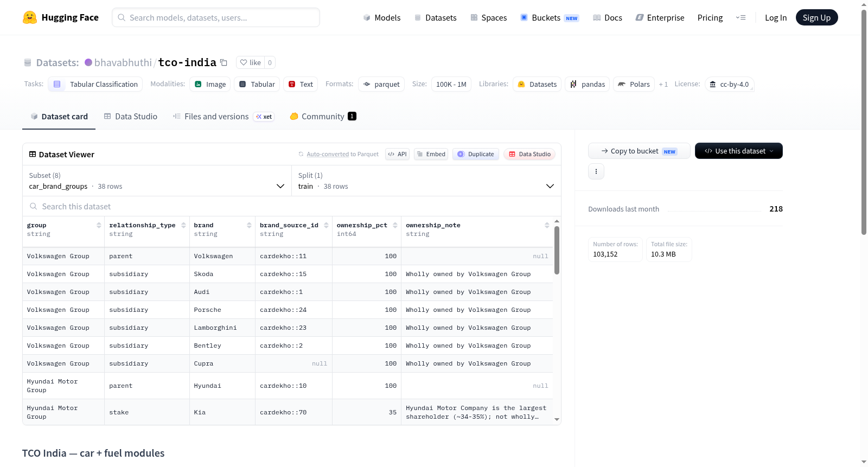This screenshot has width=868, height=467.
Task: Click the Sign Up button
Action: [x=817, y=17]
